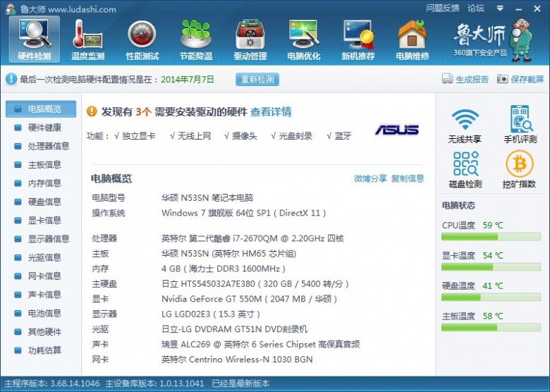Image resolution: width=550 pixels, height=392 pixels.
Task: Click the Nvidia GeForce GT 550M text
Action: (249, 299)
